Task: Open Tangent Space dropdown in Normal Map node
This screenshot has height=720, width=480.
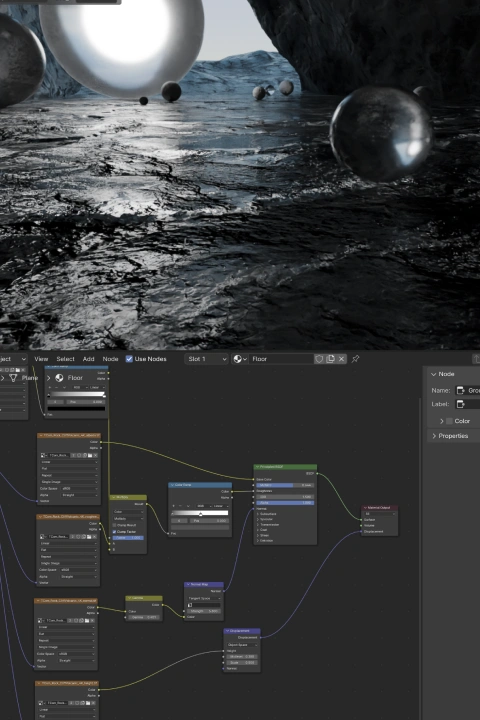Action: [x=203, y=598]
